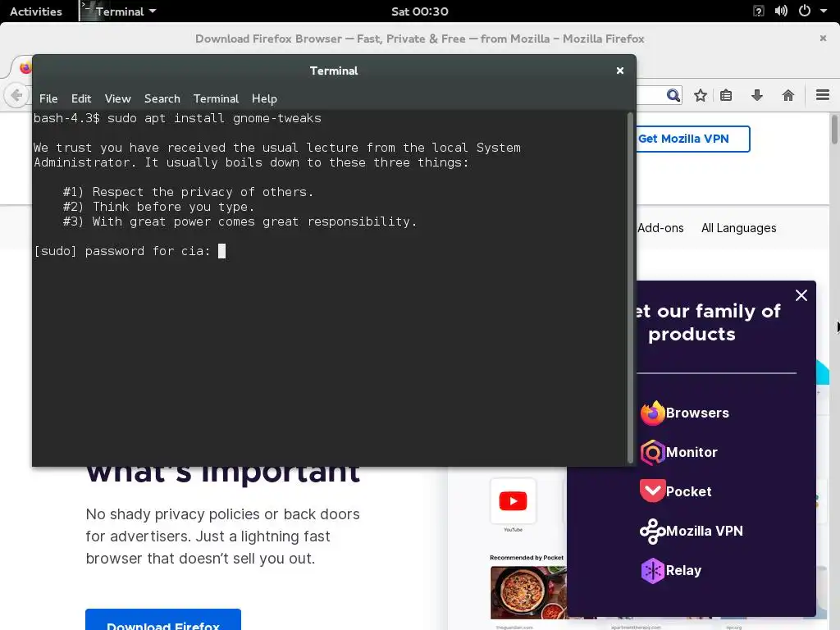Click the Firefox Browsers logo icon
840x630 pixels.
[x=652, y=413]
